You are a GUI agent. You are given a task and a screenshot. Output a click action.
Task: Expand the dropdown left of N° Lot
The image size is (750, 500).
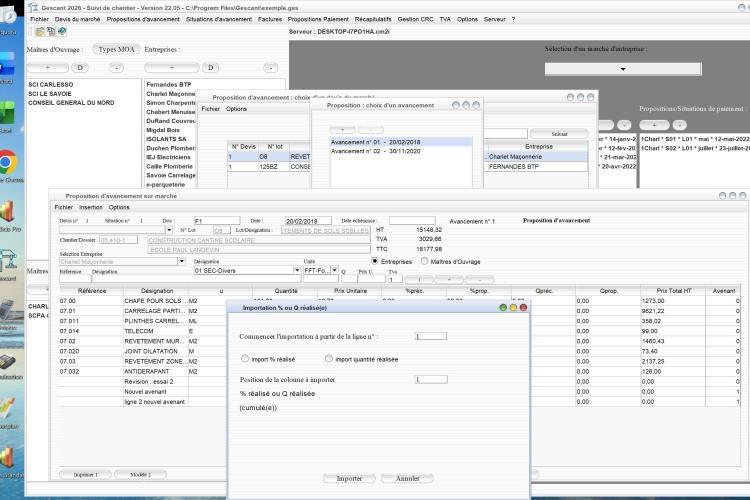(x=168, y=230)
